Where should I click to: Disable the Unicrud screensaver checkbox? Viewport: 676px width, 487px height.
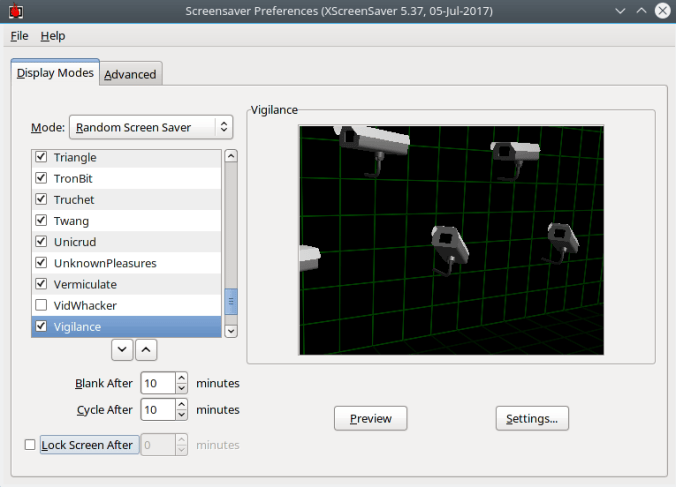[41, 242]
